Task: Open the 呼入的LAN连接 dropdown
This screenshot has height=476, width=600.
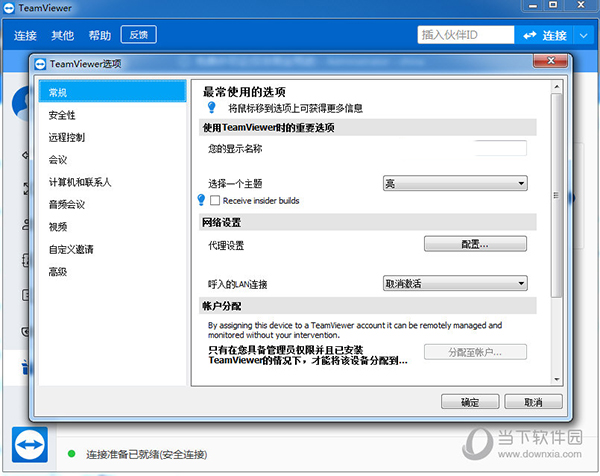Action: [455, 284]
